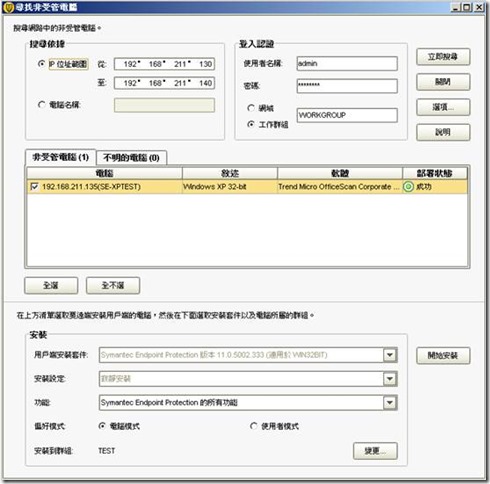Select the IP 位址範圍 radio button
This screenshot has width=490, height=484.
click(41, 64)
